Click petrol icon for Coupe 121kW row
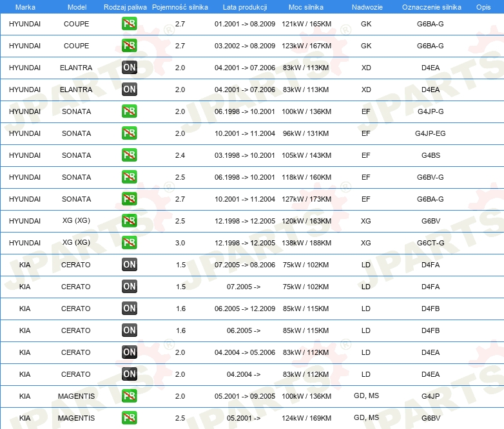Image resolution: width=504 pixels, height=429 pixels. tap(129, 24)
